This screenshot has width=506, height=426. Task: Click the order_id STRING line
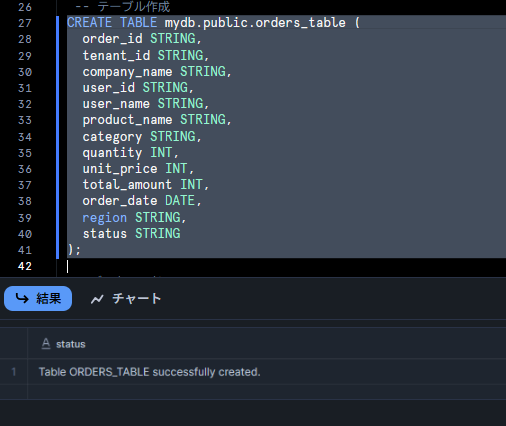[142, 39]
